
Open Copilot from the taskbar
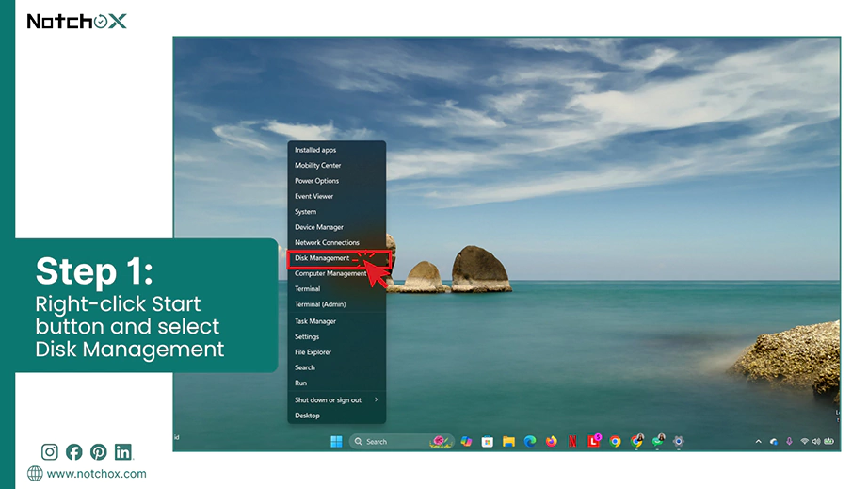coord(467,441)
